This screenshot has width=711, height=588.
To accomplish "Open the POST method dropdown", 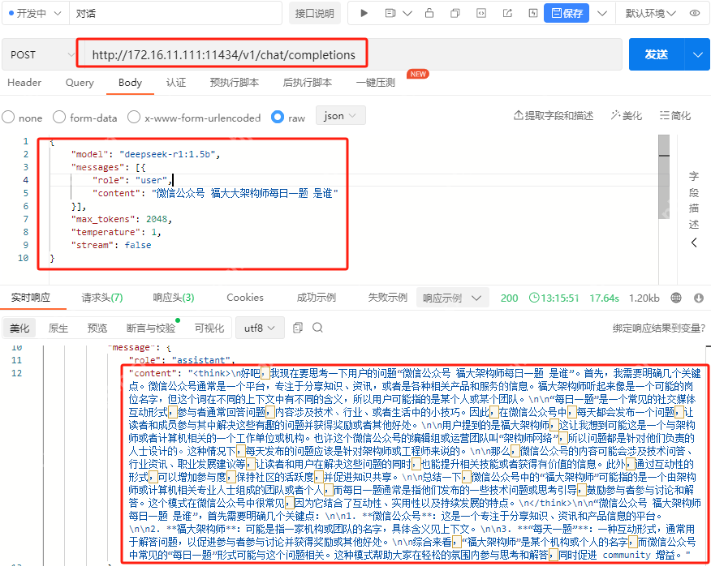I will [x=39, y=54].
